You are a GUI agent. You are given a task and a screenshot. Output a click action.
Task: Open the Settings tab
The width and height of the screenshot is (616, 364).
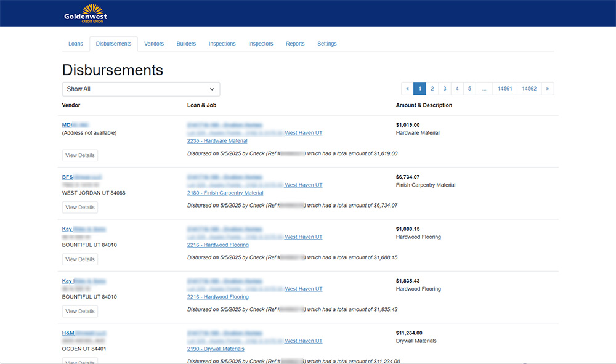pos(327,44)
